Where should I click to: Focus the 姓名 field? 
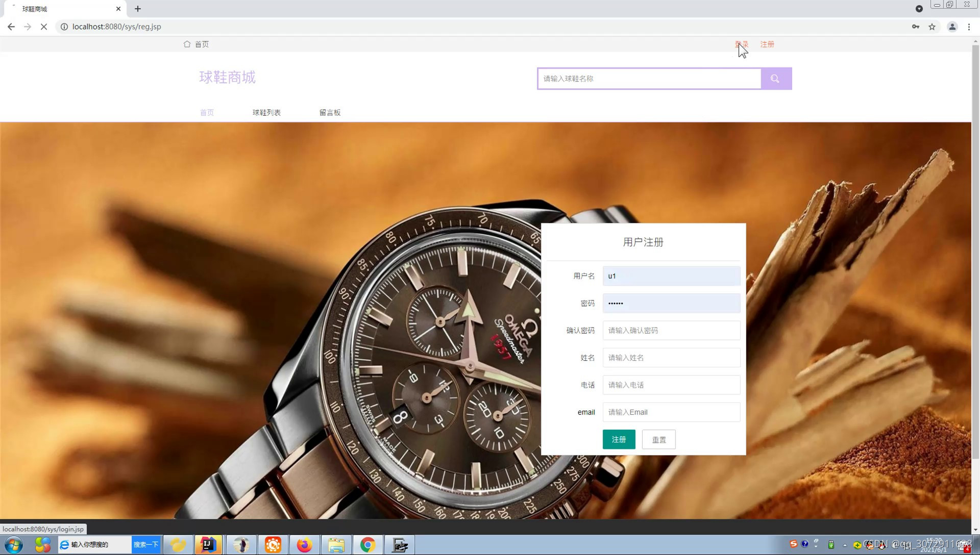pyautogui.click(x=671, y=358)
